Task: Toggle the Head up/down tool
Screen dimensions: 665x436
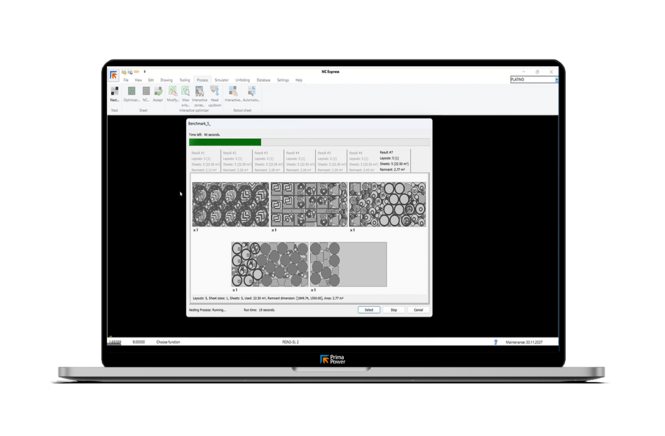Action: point(215,96)
